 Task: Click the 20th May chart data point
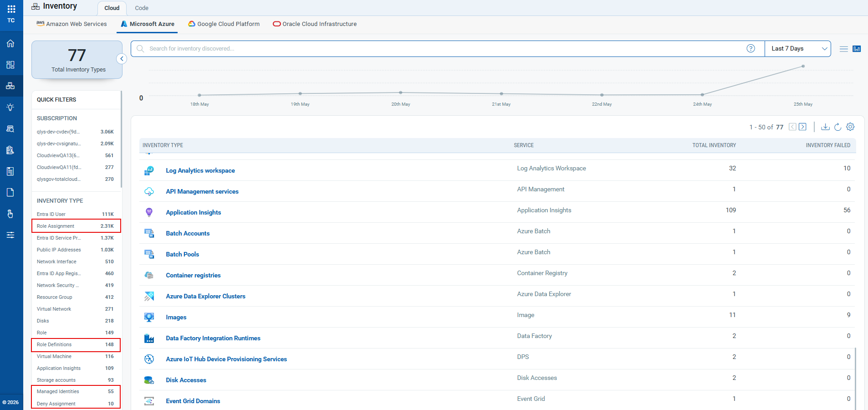pos(401,92)
